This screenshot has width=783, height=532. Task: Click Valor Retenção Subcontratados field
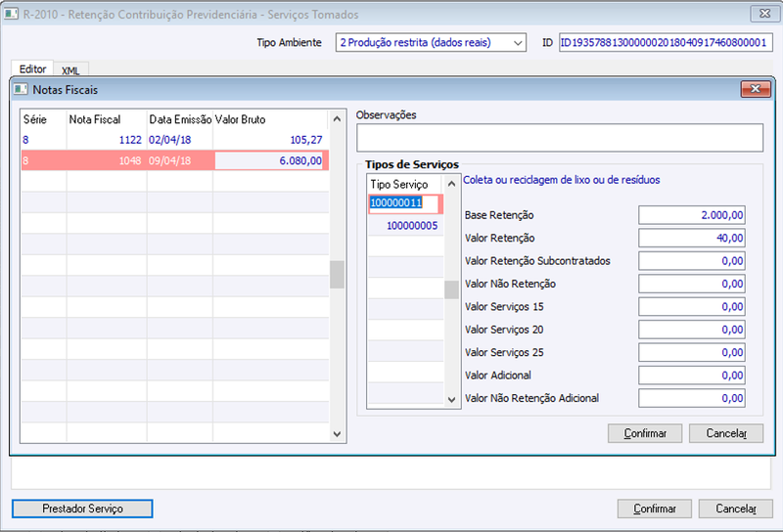click(x=692, y=261)
